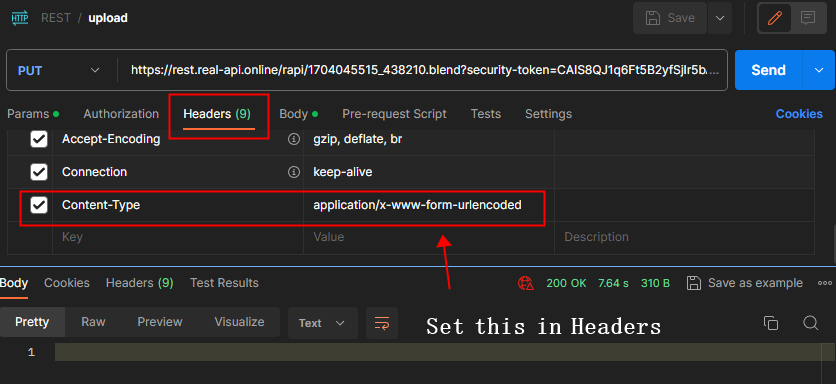Click Save as example
This screenshot has height=384, width=836.
pyautogui.click(x=745, y=283)
